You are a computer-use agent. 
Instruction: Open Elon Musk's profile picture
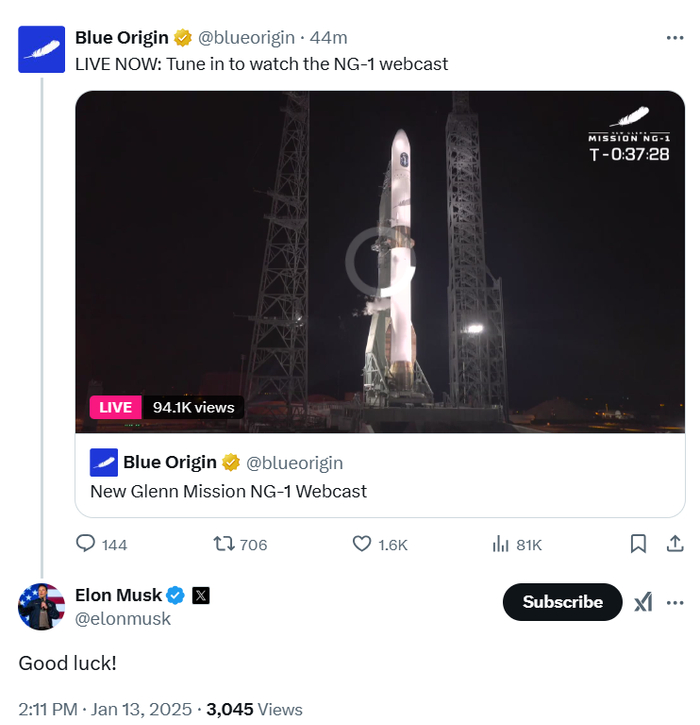[42, 606]
